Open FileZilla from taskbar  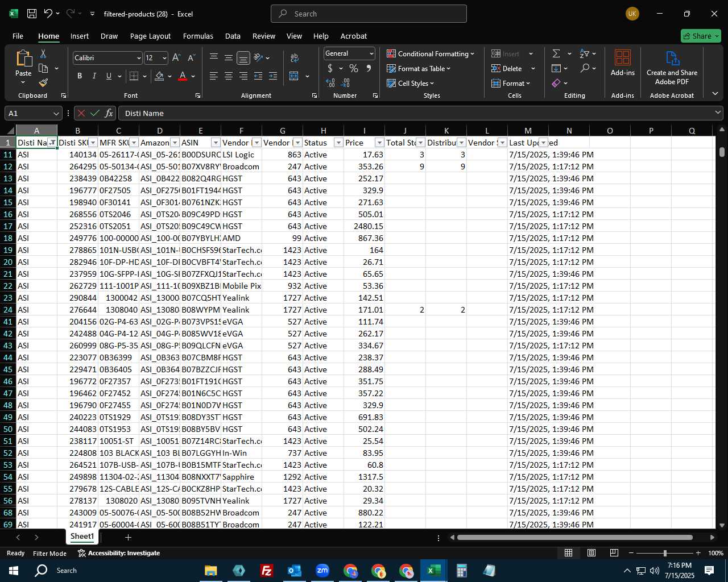[x=266, y=571]
